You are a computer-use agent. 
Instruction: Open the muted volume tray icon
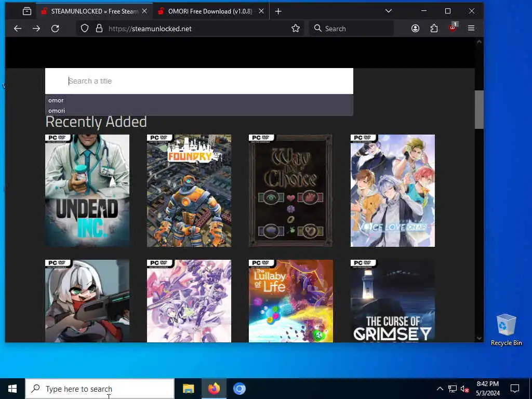[464, 389]
